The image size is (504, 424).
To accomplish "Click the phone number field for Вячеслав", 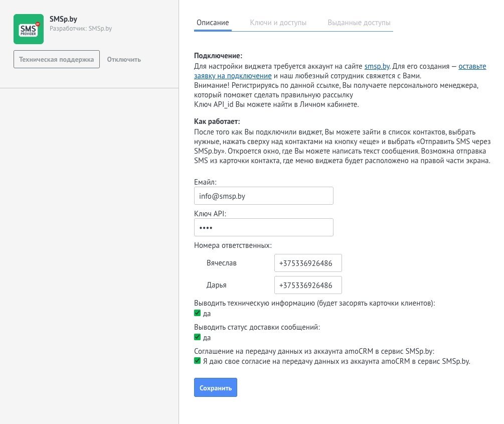I will 308,262.
